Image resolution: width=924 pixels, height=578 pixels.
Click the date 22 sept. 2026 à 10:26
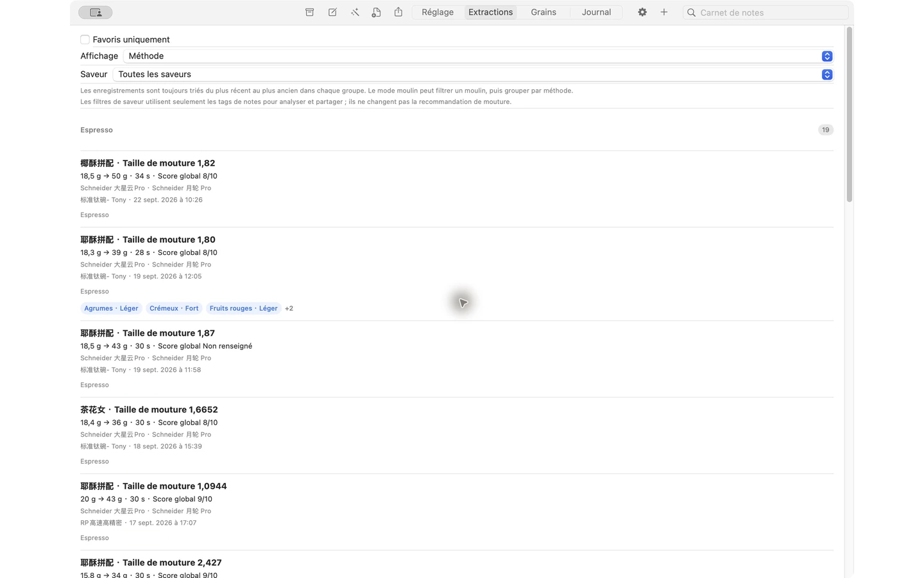point(168,200)
